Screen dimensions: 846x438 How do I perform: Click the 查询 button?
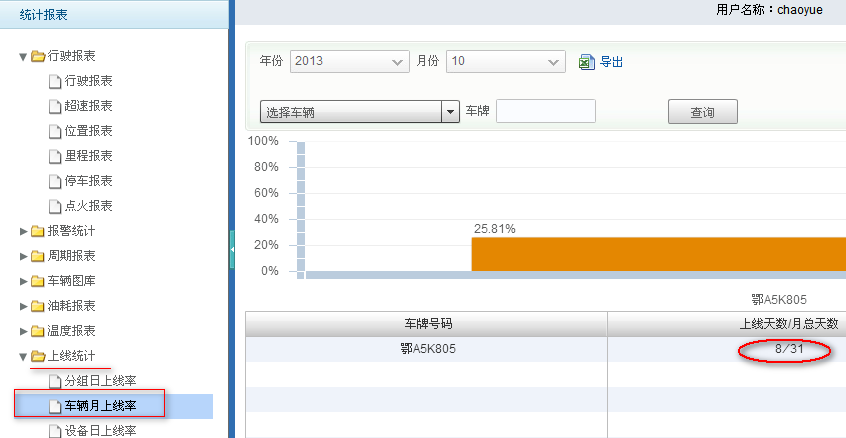(702, 112)
